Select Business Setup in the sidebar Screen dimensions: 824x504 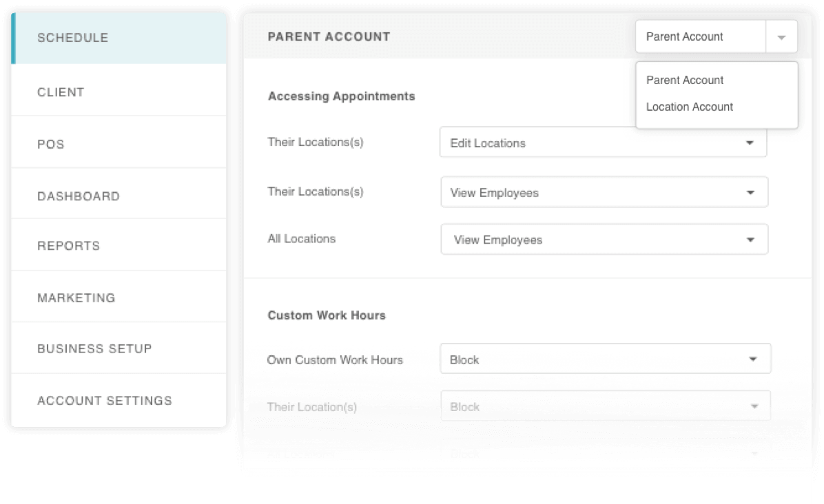tap(119, 348)
